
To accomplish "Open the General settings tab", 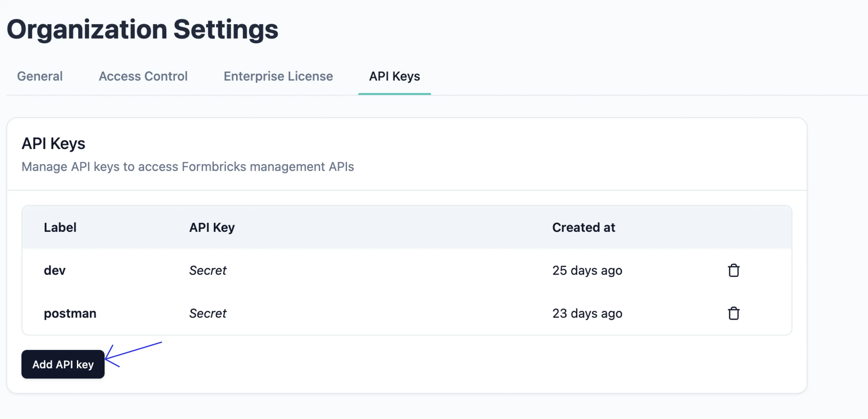I will pyautogui.click(x=40, y=76).
